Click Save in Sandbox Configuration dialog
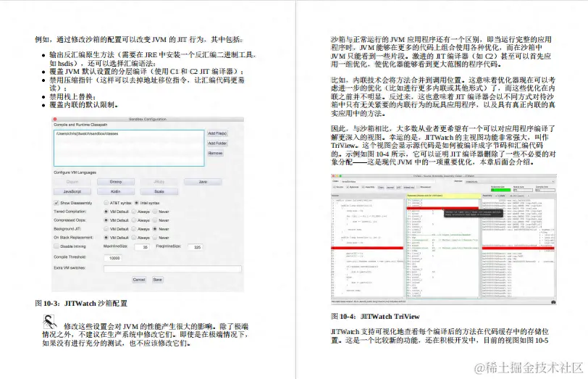Image resolution: width=588 pixels, height=379 pixels. coord(158,280)
